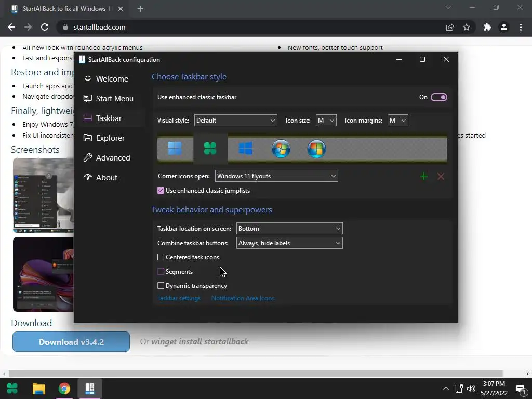Open the Visual style dropdown

tap(235, 121)
